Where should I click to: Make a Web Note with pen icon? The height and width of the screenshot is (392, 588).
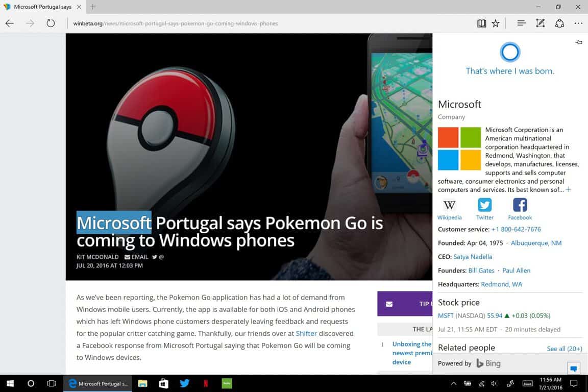click(x=540, y=23)
